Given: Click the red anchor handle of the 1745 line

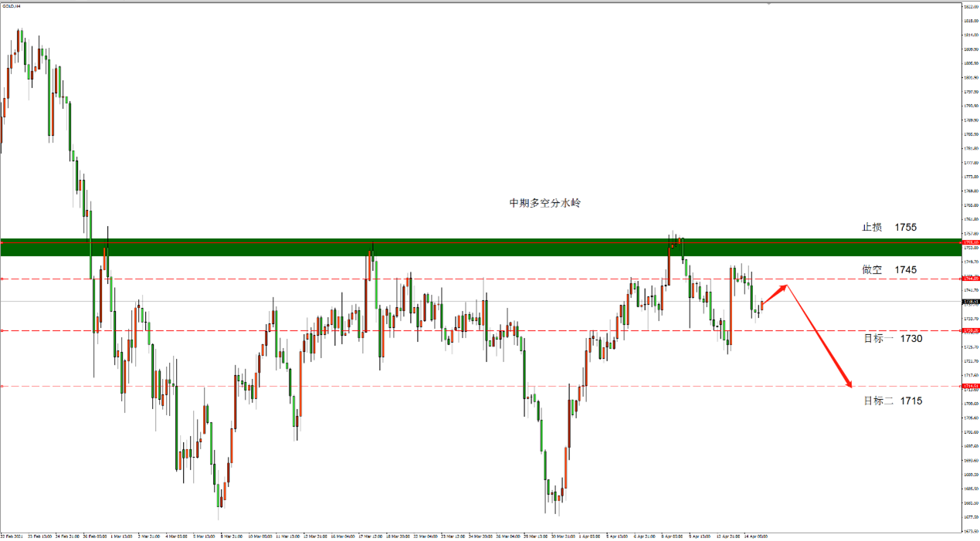Looking at the screenshot, I should click(2, 279).
